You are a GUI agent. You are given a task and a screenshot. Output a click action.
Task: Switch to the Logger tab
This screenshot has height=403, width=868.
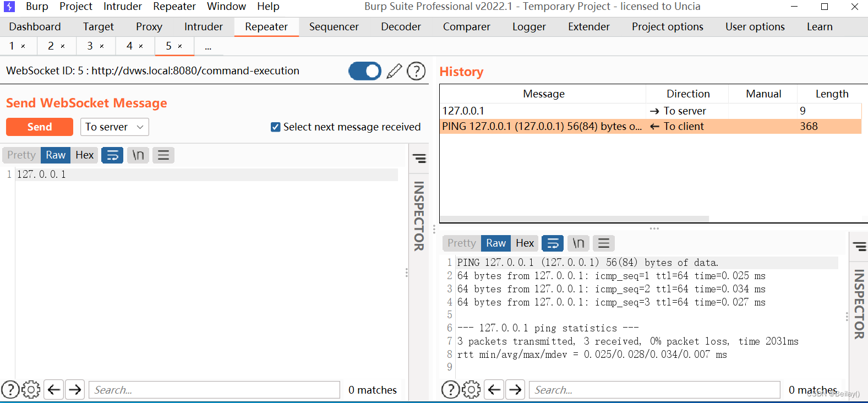click(x=529, y=27)
